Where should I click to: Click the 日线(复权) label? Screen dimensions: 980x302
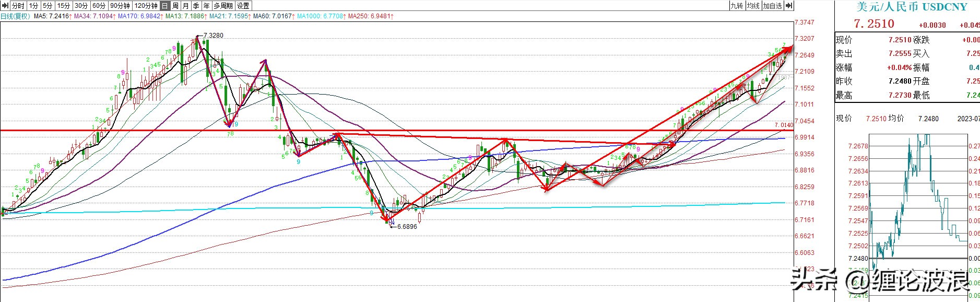pyautogui.click(x=15, y=16)
